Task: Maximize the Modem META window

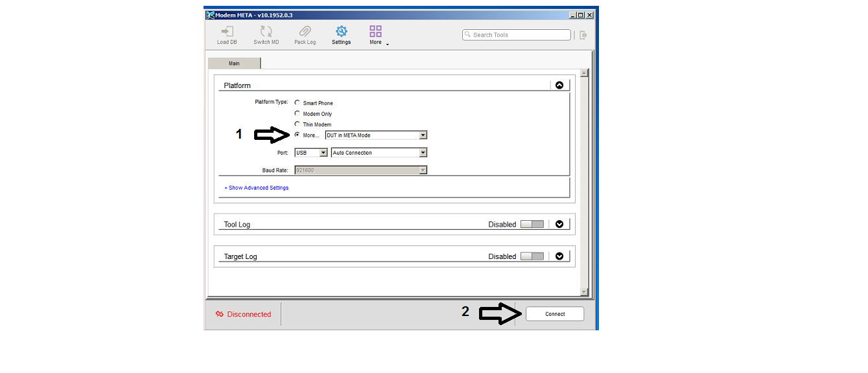Action: click(581, 15)
